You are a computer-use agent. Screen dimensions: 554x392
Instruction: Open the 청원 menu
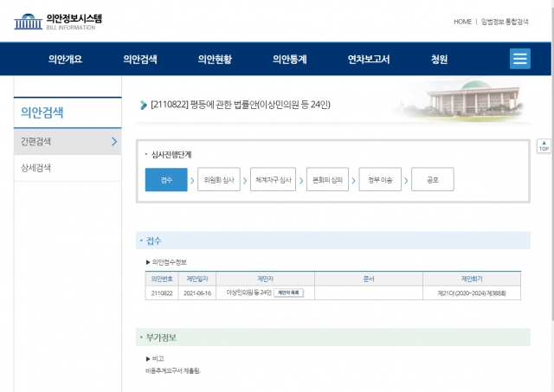click(439, 59)
